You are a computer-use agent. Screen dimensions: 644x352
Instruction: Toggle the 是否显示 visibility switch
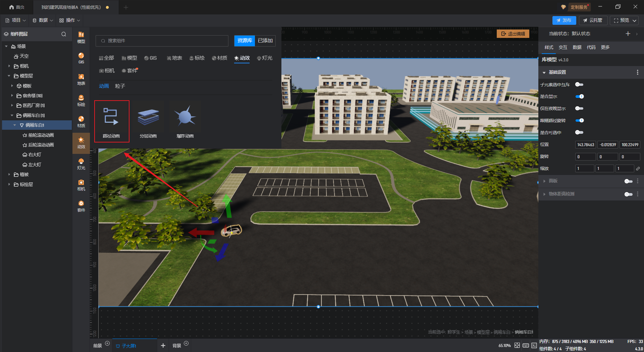579,97
